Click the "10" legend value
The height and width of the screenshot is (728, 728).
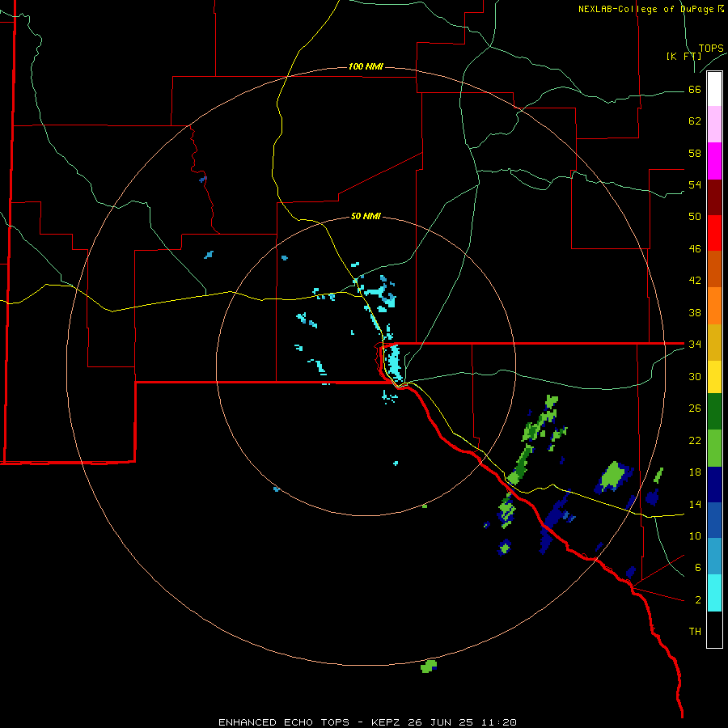pyautogui.click(x=695, y=535)
